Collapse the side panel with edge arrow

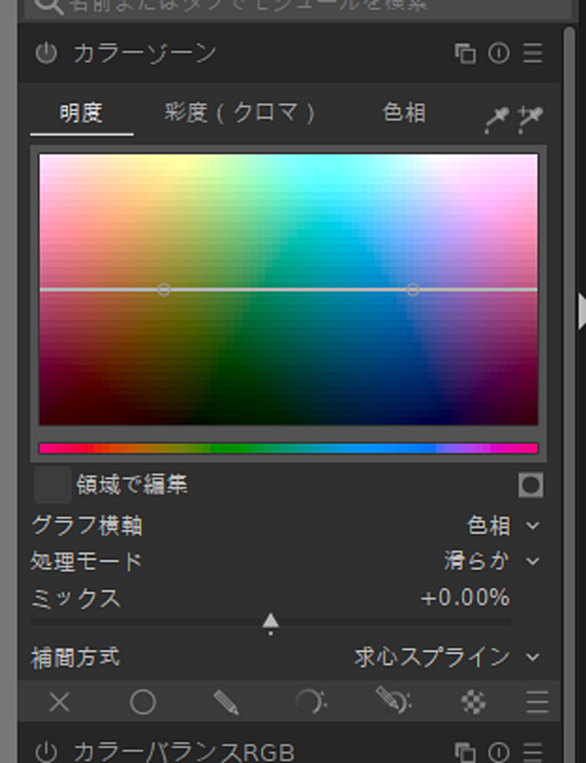[x=582, y=311]
